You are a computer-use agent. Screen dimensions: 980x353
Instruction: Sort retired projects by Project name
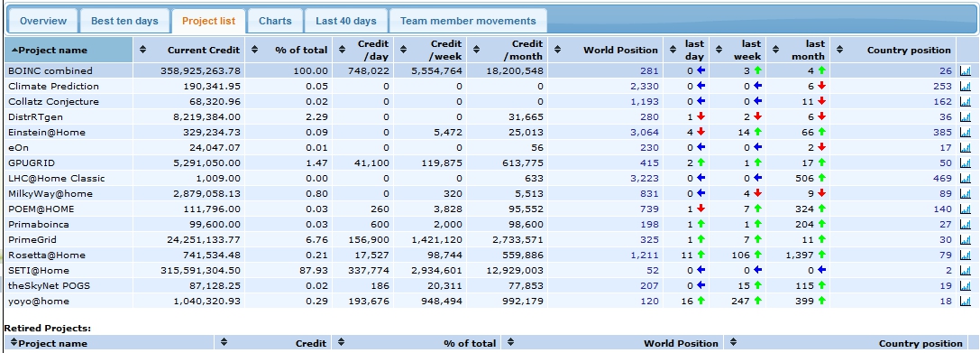(x=109, y=343)
